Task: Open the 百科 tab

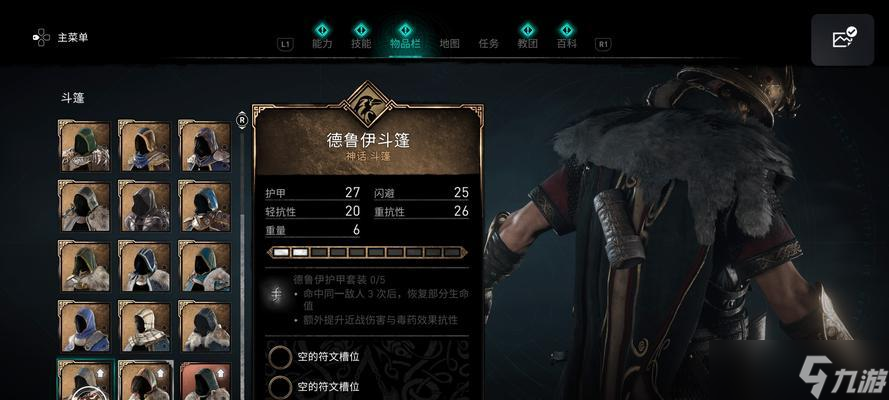Action: tap(566, 44)
